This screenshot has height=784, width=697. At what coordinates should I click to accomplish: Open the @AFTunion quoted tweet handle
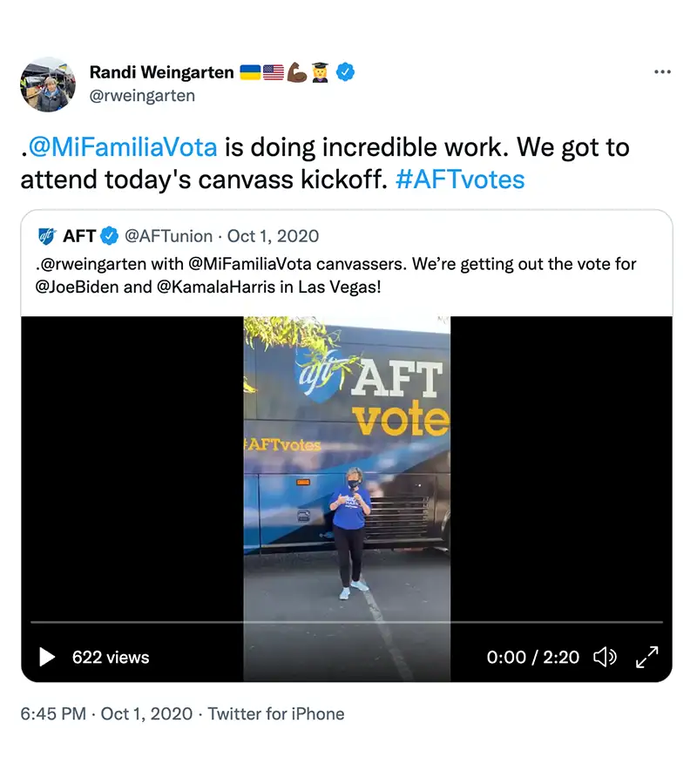click(170, 236)
